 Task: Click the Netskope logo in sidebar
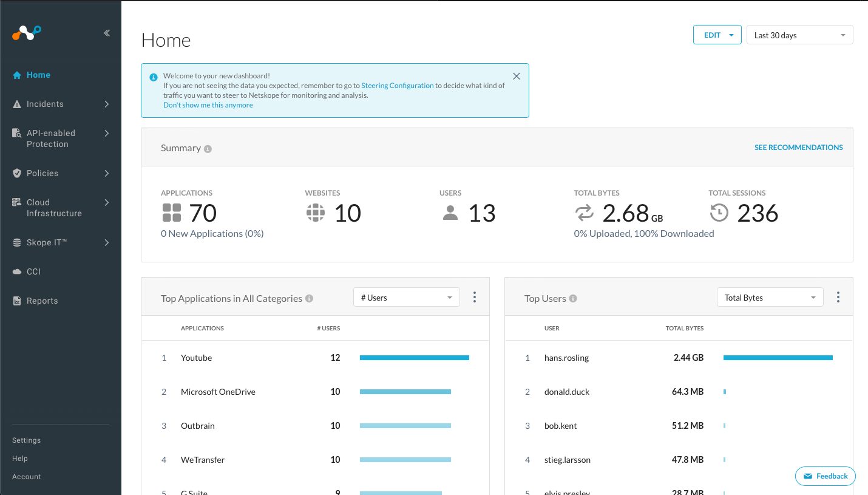27,33
